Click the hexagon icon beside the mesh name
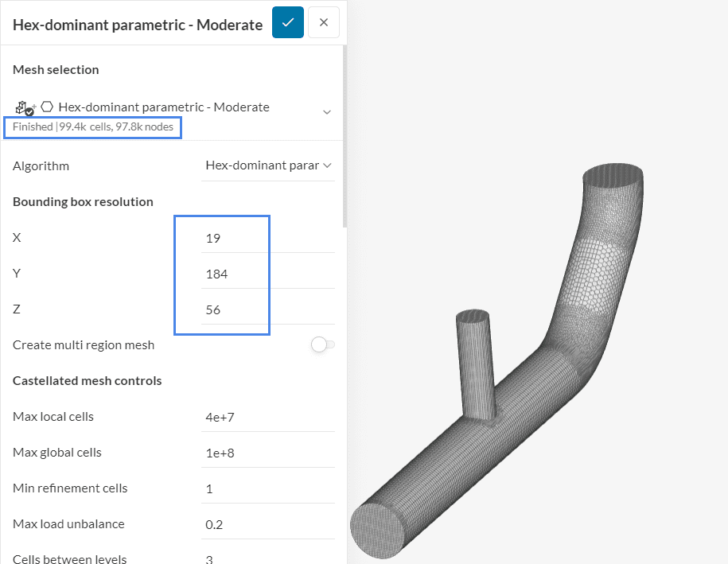 point(48,107)
